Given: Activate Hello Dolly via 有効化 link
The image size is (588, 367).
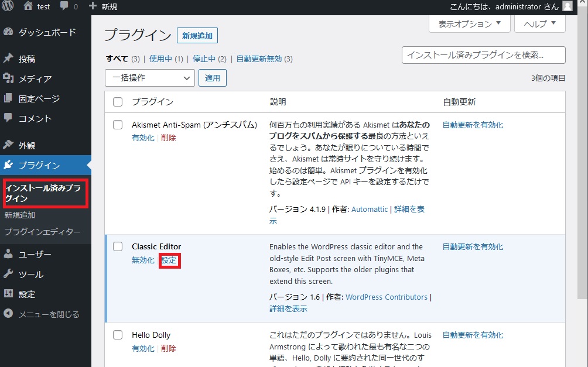Looking at the screenshot, I should coord(143,348).
